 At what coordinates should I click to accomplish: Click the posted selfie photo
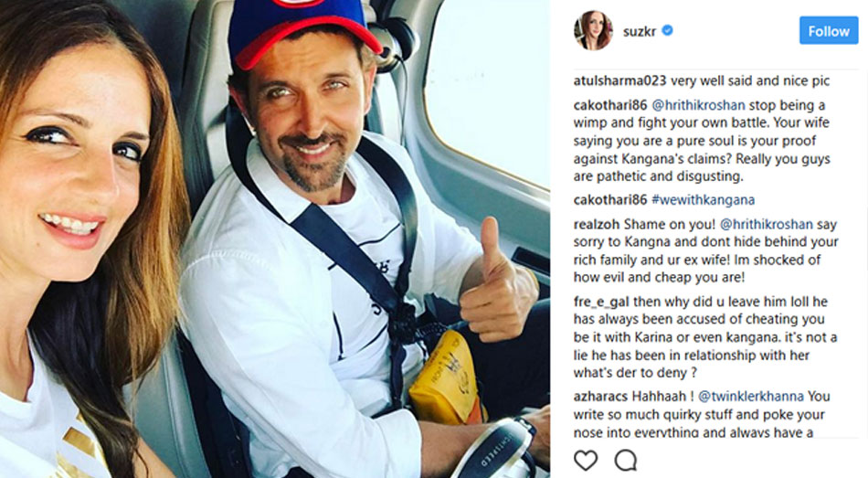point(275,239)
